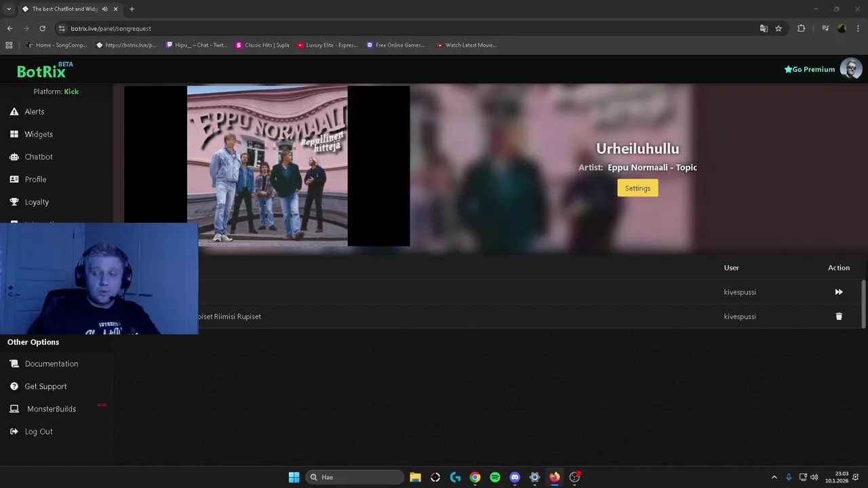Open MonsterBuilds link

(x=52, y=409)
